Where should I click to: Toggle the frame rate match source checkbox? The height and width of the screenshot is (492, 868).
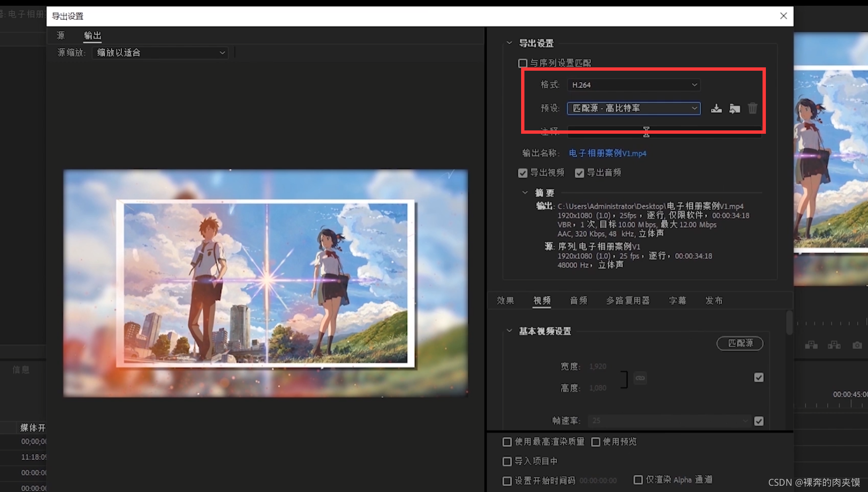point(759,421)
